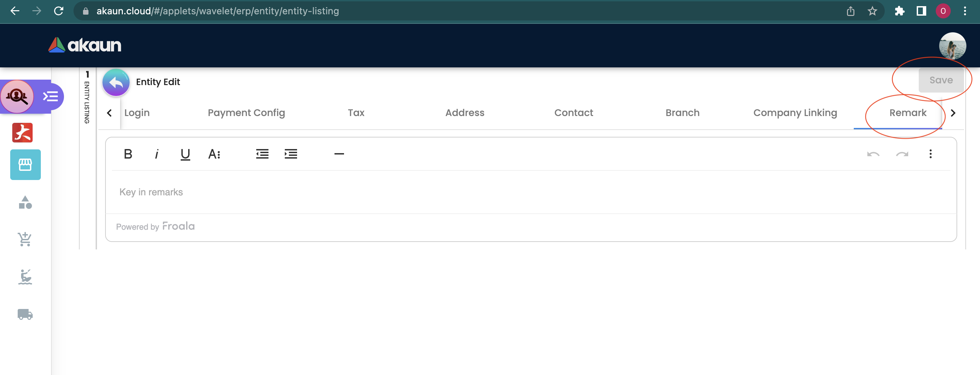
Task: Go back using Entity Edit arrow
Action: (x=116, y=82)
